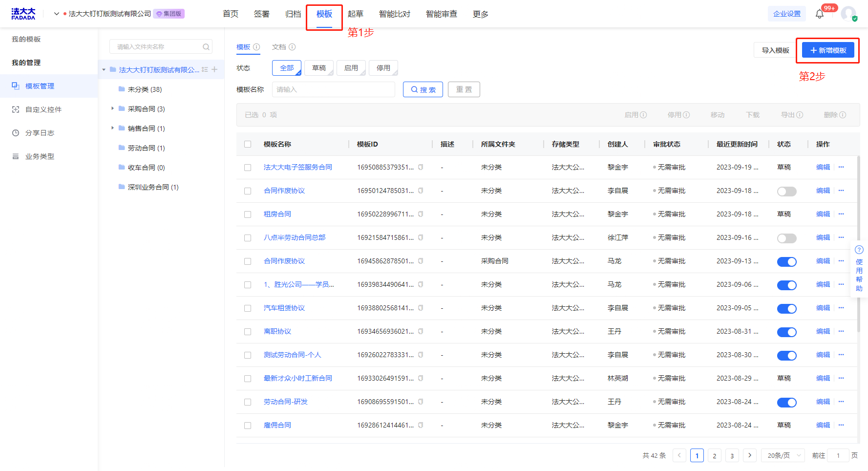
Task: Click the folder sort icon beside company name
Action: pos(205,69)
